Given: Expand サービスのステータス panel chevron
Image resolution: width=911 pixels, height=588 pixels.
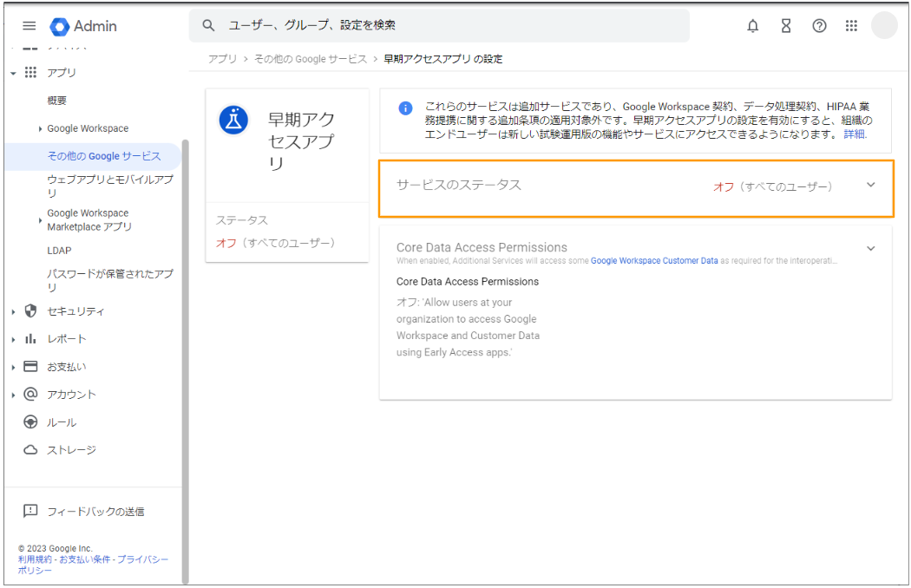Looking at the screenshot, I should point(870,185).
